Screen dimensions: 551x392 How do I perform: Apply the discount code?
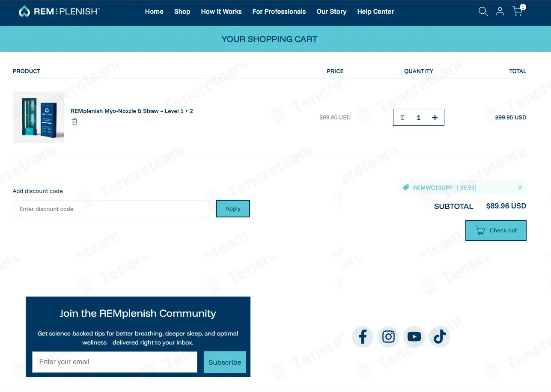click(x=233, y=209)
